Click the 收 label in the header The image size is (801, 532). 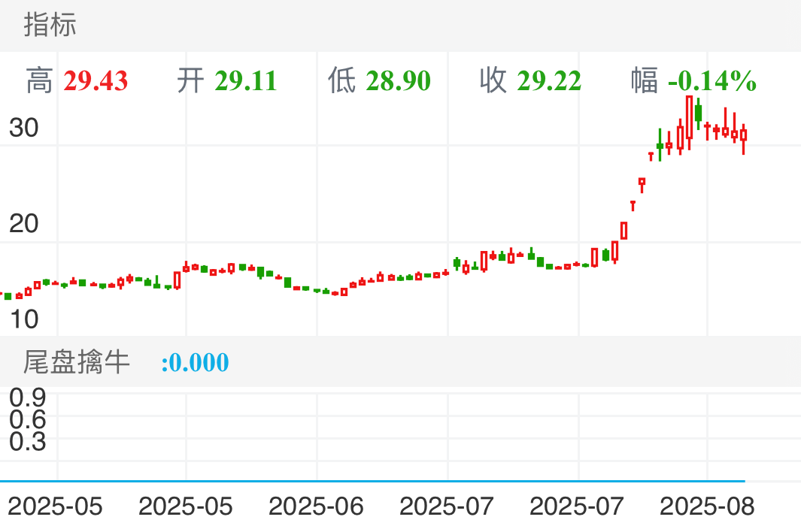click(493, 81)
